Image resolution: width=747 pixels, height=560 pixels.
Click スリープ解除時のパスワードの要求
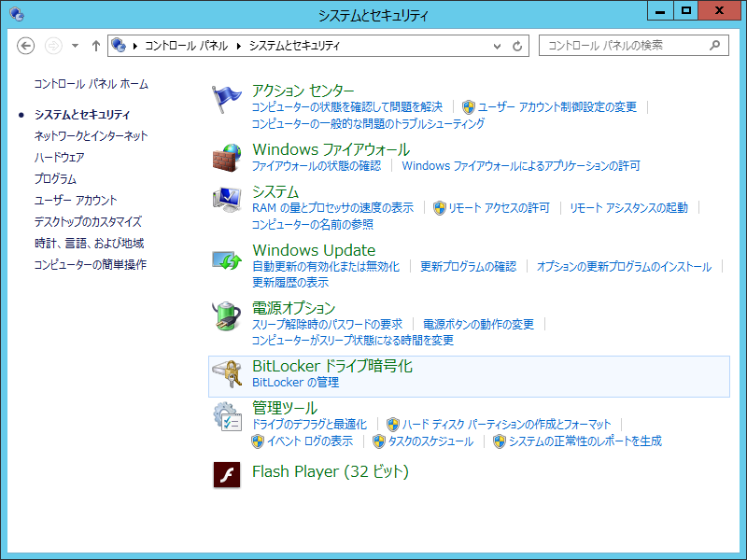(x=327, y=325)
